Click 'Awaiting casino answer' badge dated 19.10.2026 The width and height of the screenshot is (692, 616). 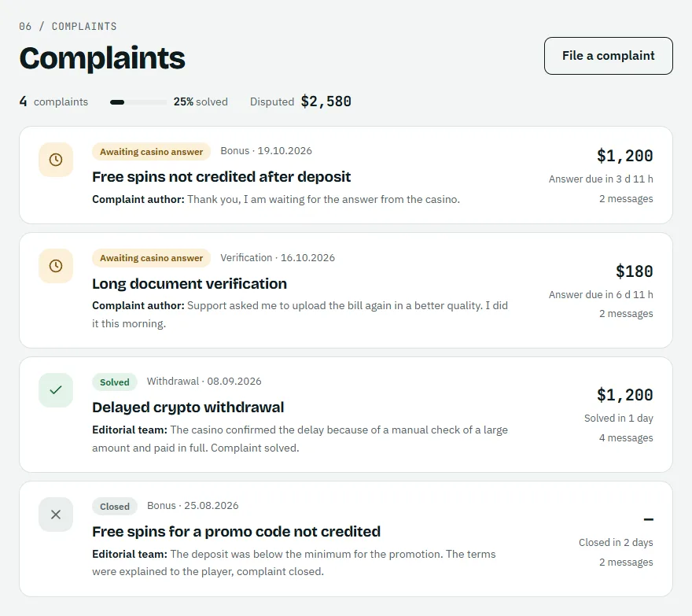[x=151, y=152]
